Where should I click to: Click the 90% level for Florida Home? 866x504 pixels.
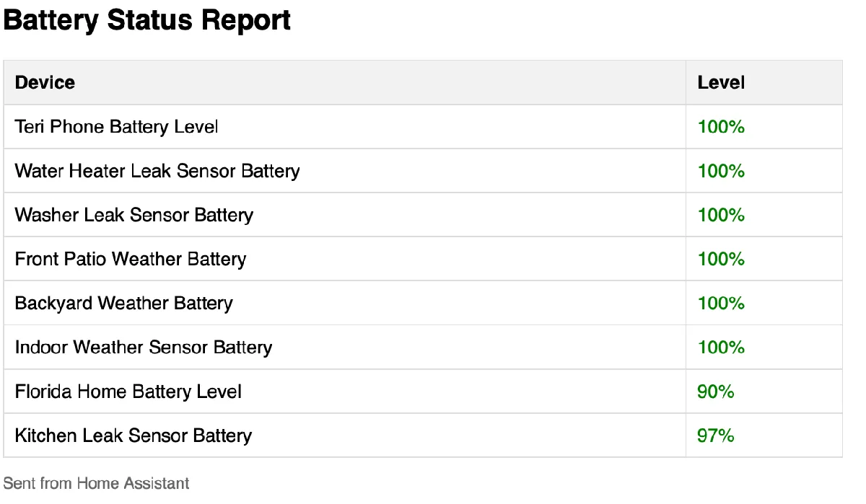[x=715, y=392]
